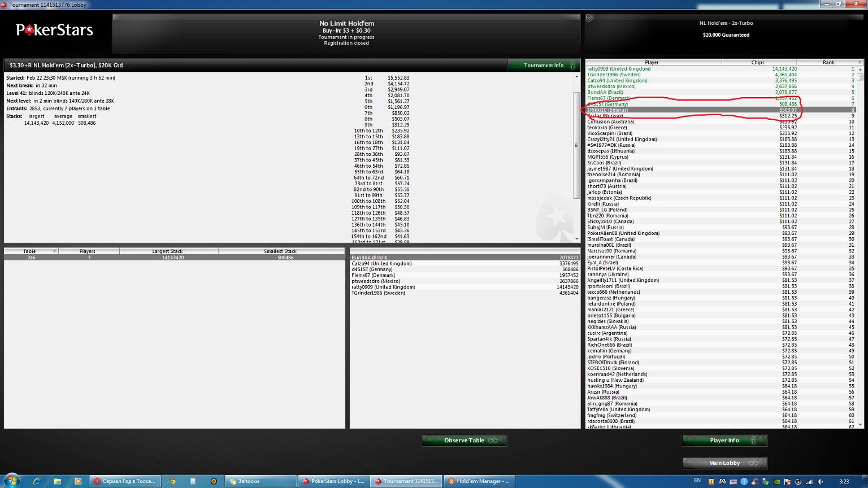
Task: Select CrazyKitty21 (United Kingdom) in ranking list
Action: click(x=721, y=140)
